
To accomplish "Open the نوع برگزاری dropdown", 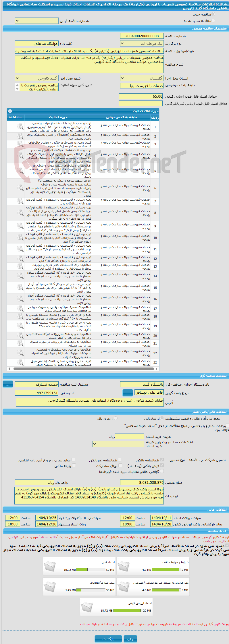I will 142,43.
